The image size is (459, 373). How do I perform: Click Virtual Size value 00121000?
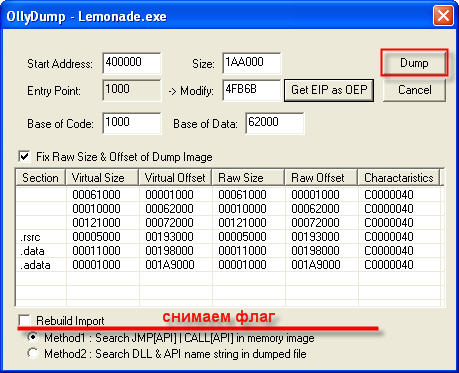coord(96,223)
